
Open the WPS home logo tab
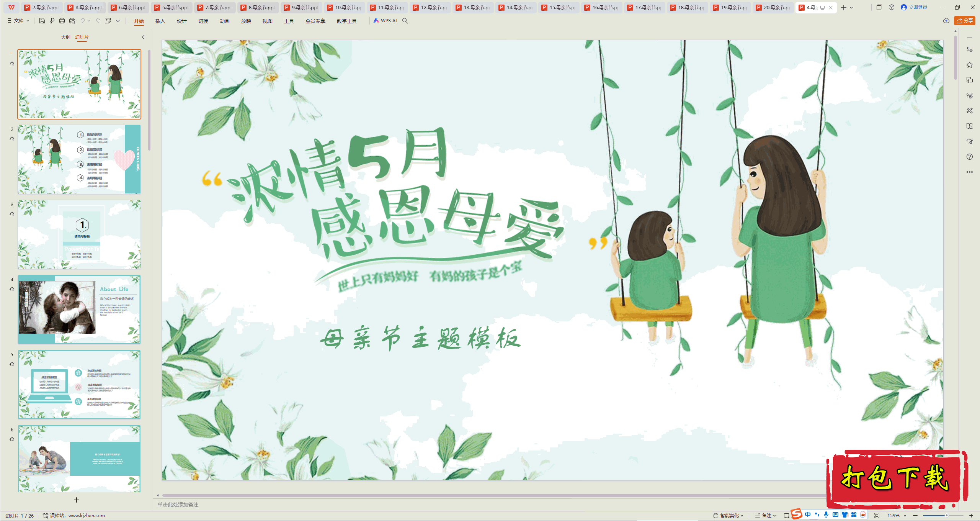(x=11, y=7)
